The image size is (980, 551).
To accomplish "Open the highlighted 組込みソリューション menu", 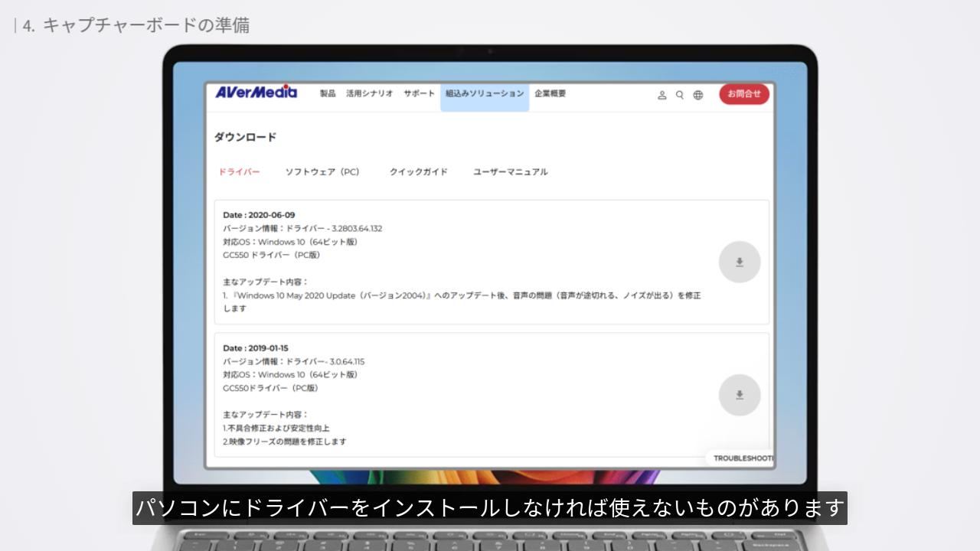I will pyautogui.click(x=485, y=93).
